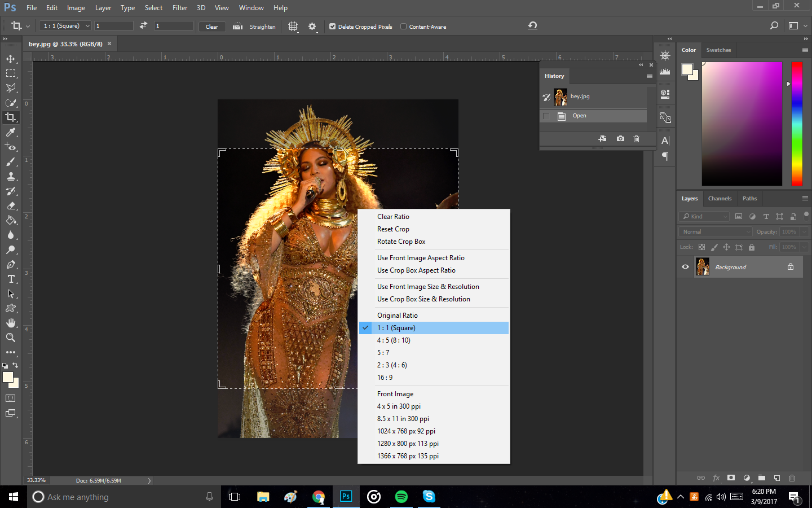Open crop overlay grid options

[293, 27]
